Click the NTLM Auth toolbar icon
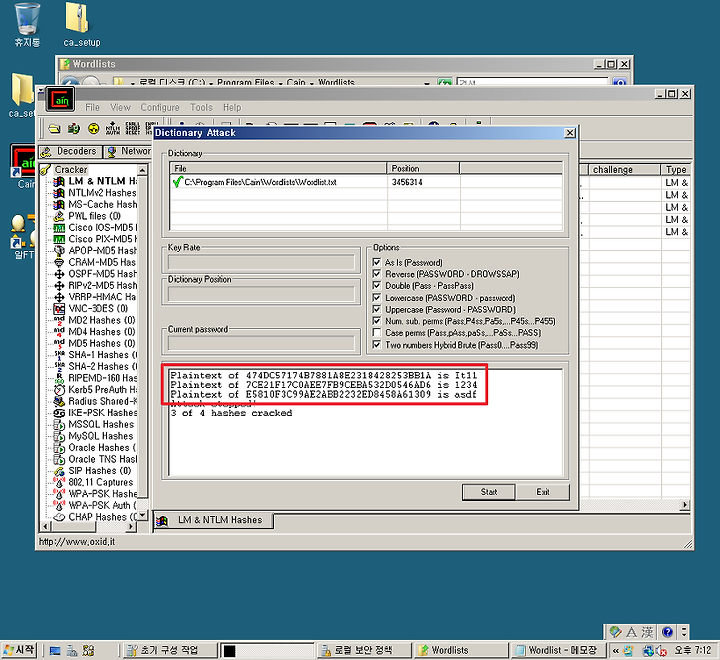The height and width of the screenshot is (660, 720). (112, 129)
